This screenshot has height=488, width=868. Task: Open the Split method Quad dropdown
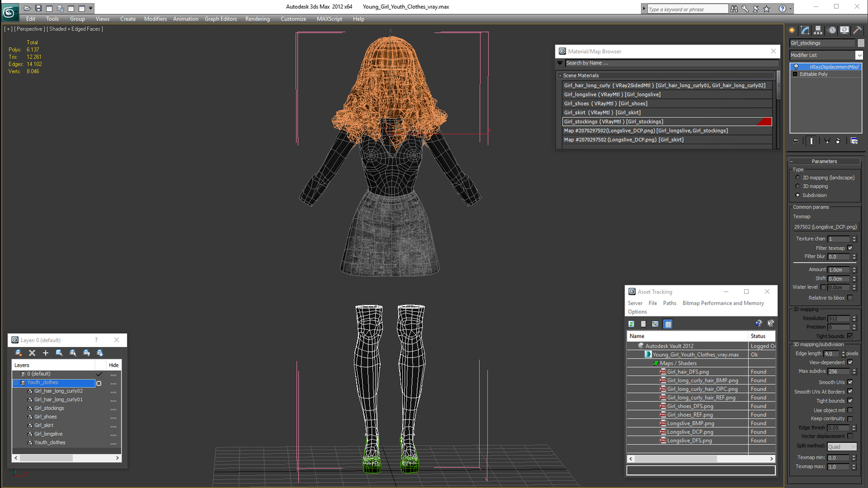(855, 447)
